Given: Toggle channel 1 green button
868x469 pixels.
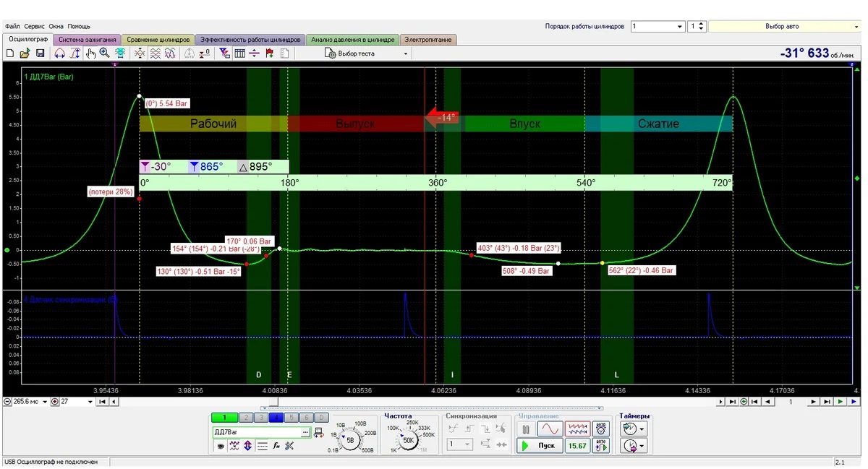Looking at the screenshot, I should click(x=224, y=418).
